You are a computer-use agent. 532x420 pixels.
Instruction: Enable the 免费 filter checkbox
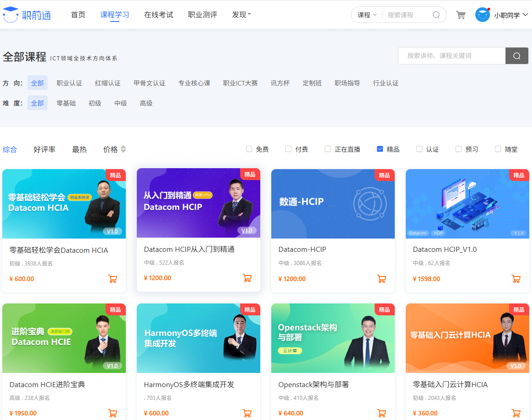(x=249, y=149)
